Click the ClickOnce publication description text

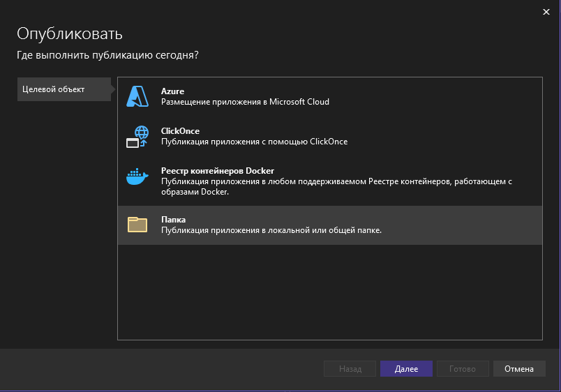(x=254, y=142)
